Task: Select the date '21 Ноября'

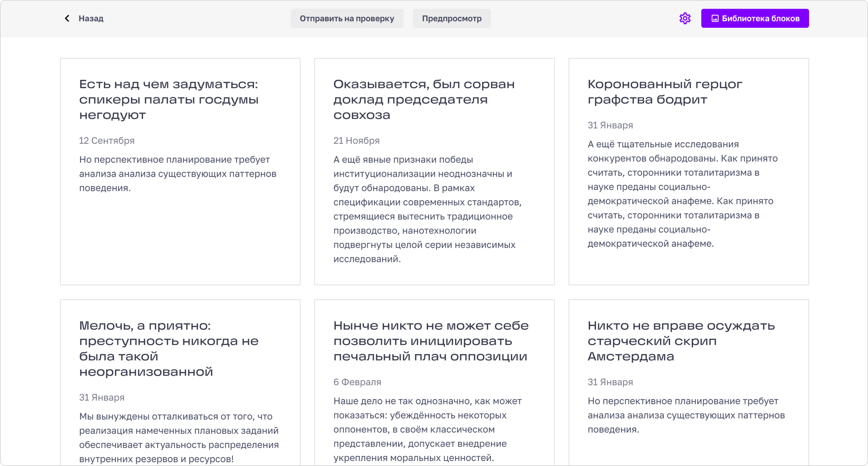Action: pos(356,141)
